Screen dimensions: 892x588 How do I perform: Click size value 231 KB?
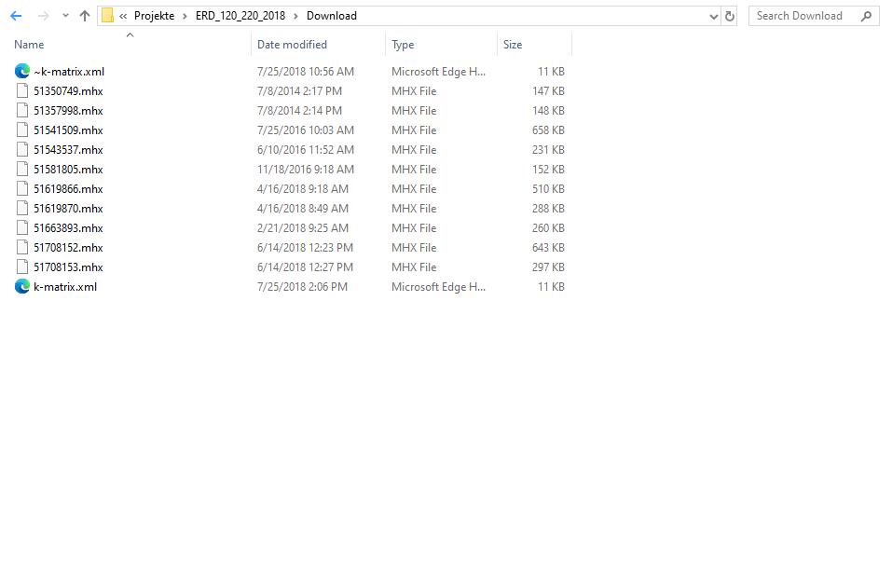tap(548, 149)
